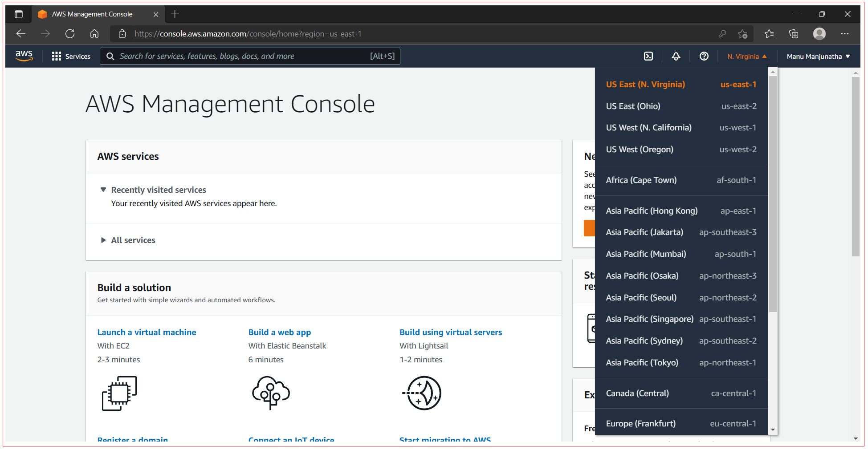Open a new browser tab
868x450 pixels.
[x=175, y=14]
